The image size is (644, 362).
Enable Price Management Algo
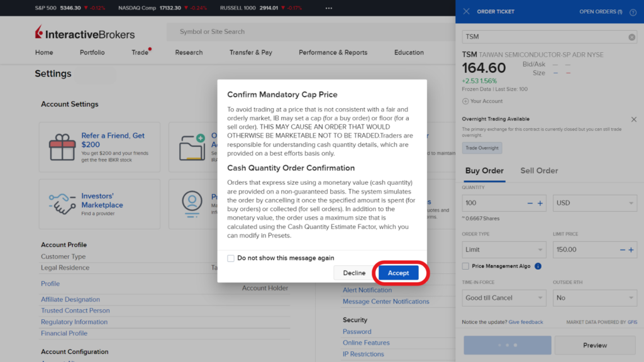[x=467, y=266]
